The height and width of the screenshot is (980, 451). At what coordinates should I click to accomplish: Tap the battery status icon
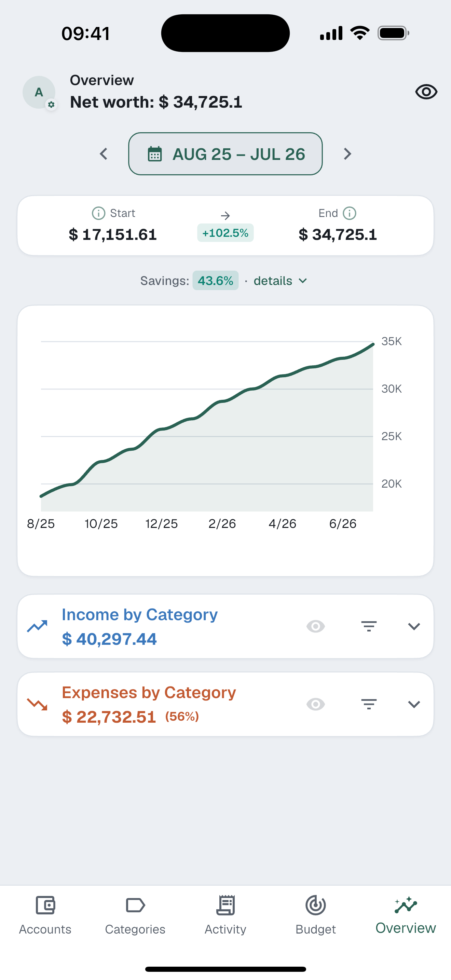tap(393, 33)
